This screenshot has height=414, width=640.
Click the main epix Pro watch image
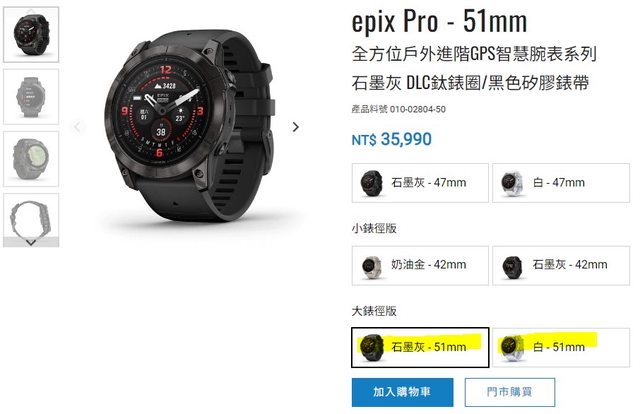tap(189, 127)
